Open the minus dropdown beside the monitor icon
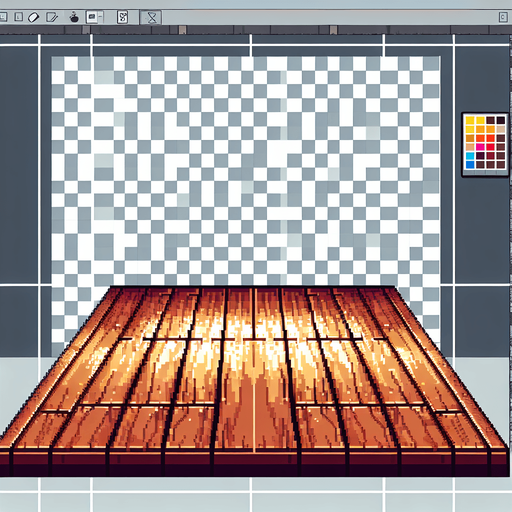The height and width of the screenshot is (512, 512). [100, 17]
